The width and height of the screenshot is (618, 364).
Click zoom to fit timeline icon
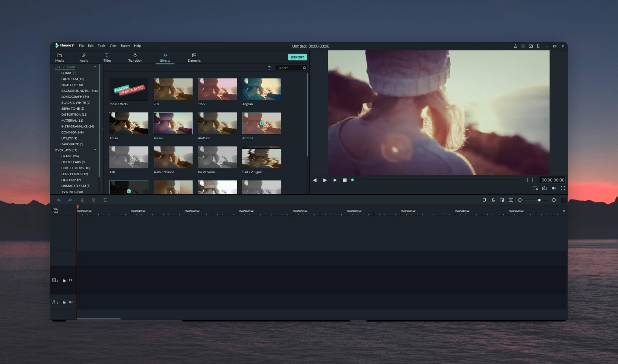tap(511, 200)
